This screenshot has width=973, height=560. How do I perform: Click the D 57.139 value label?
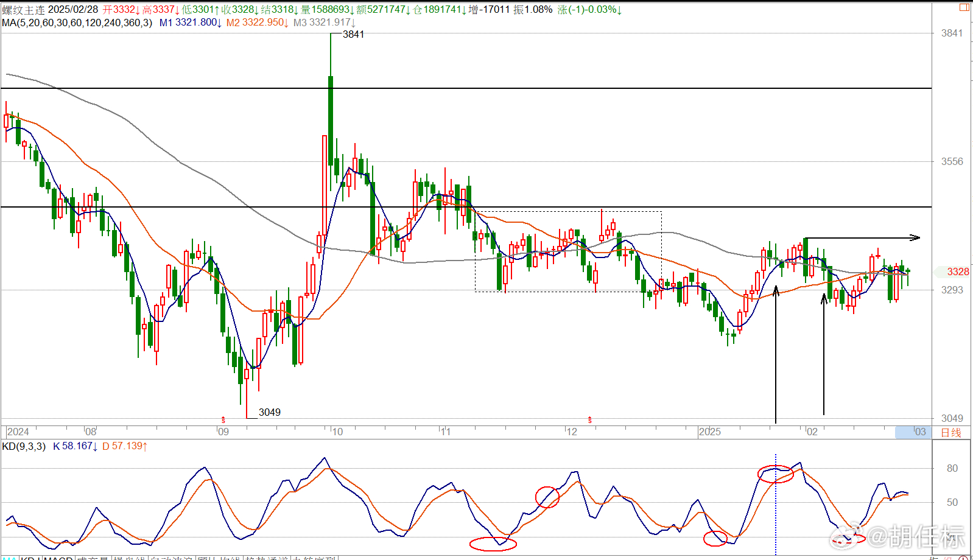(125, 446)
